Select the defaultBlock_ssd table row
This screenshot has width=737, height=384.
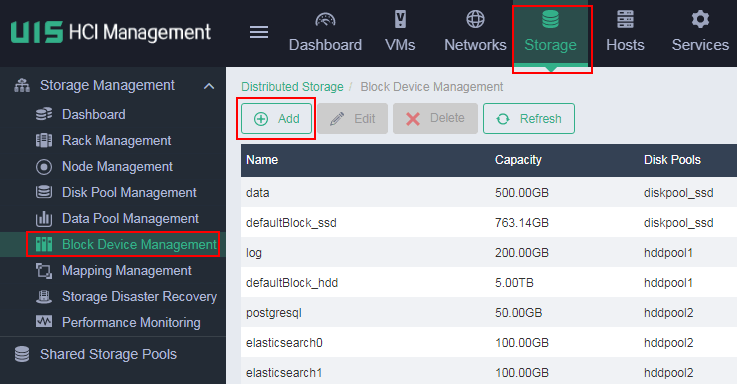coord(489,222)
